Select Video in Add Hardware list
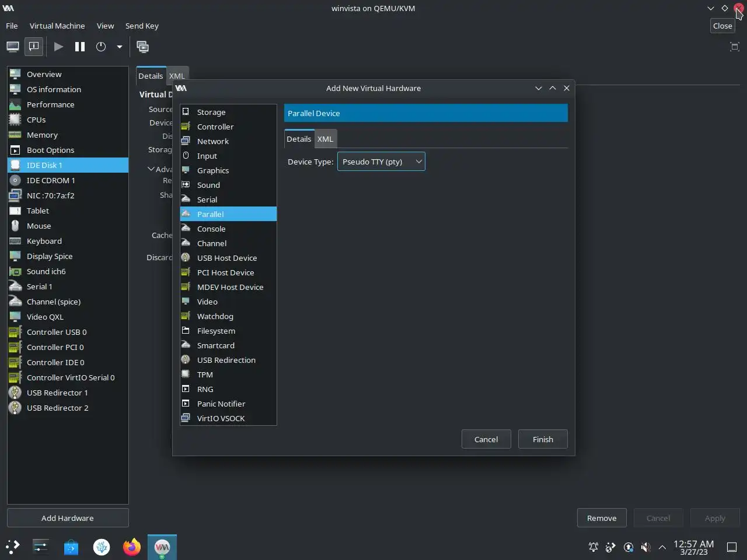The image size is (747, 560). click(228, 302)
